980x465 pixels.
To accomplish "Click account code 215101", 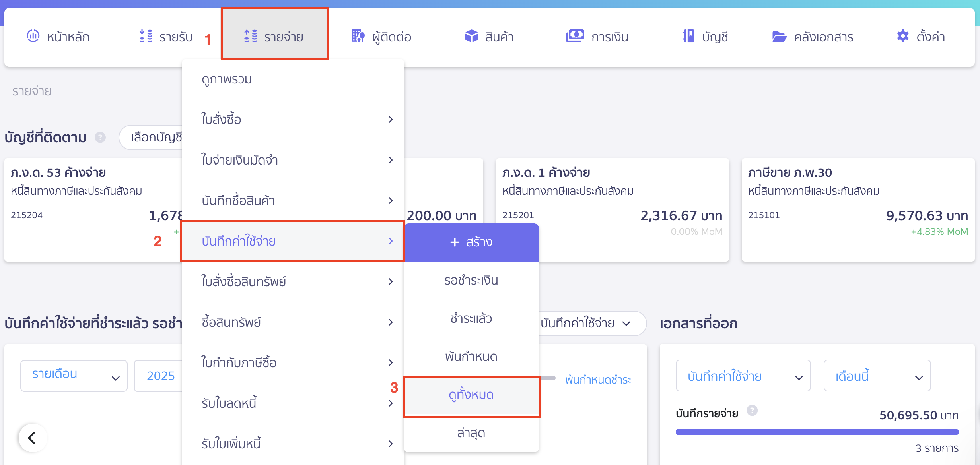I will [764, 215].
